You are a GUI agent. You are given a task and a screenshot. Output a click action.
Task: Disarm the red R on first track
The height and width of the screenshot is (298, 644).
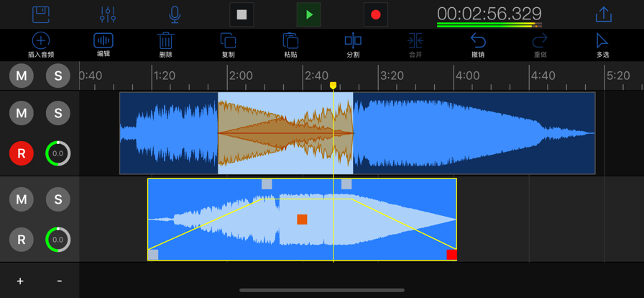click(22, 153)
